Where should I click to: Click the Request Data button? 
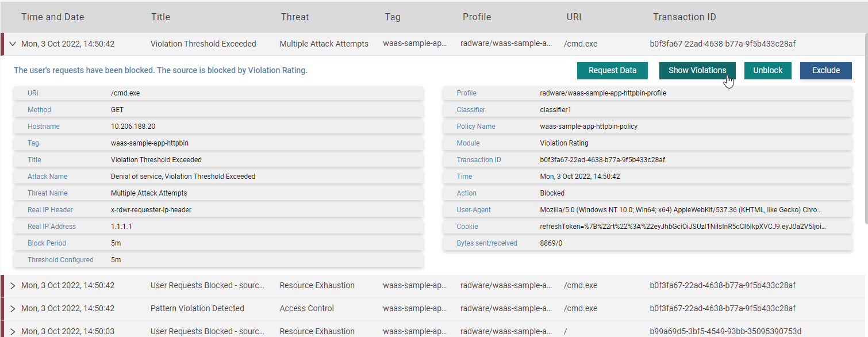tap(612, 70)
